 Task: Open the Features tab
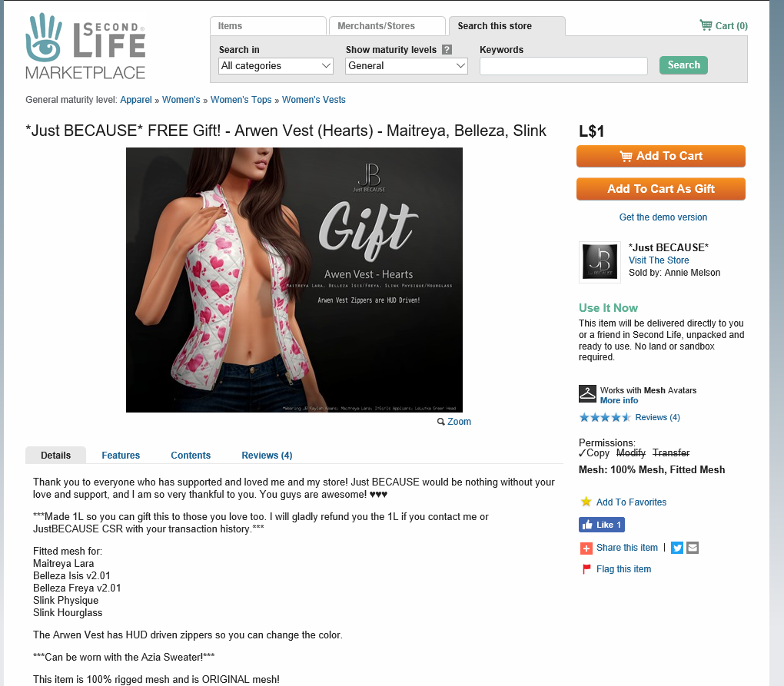[121, 456]
